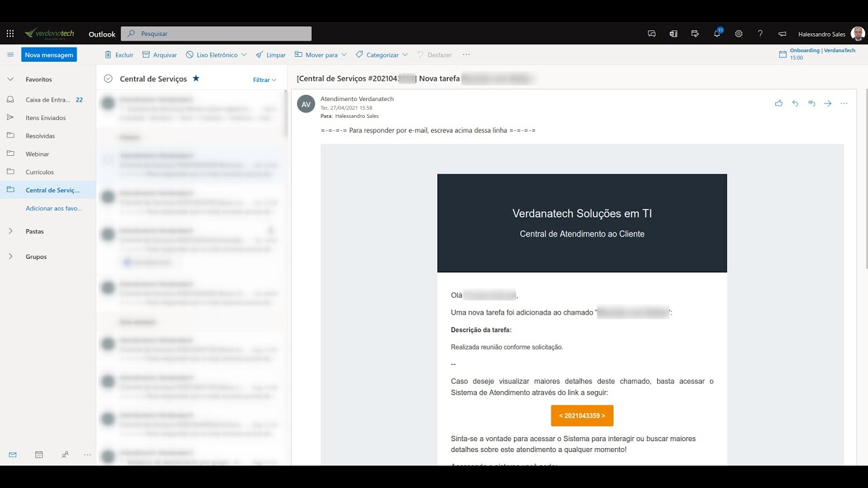Switch to Mail view at bottom
Screen dimensions: 868x488
point(12,455)
